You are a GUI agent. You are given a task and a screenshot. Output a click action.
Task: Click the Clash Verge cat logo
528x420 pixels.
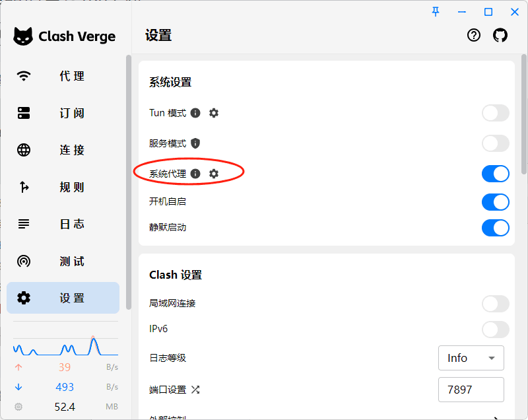23,36
